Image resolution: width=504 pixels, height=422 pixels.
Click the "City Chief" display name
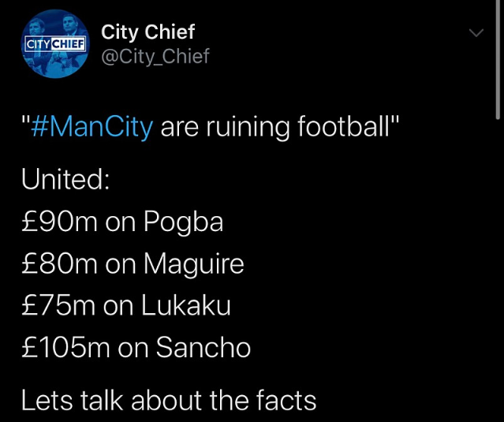[147, 32]
